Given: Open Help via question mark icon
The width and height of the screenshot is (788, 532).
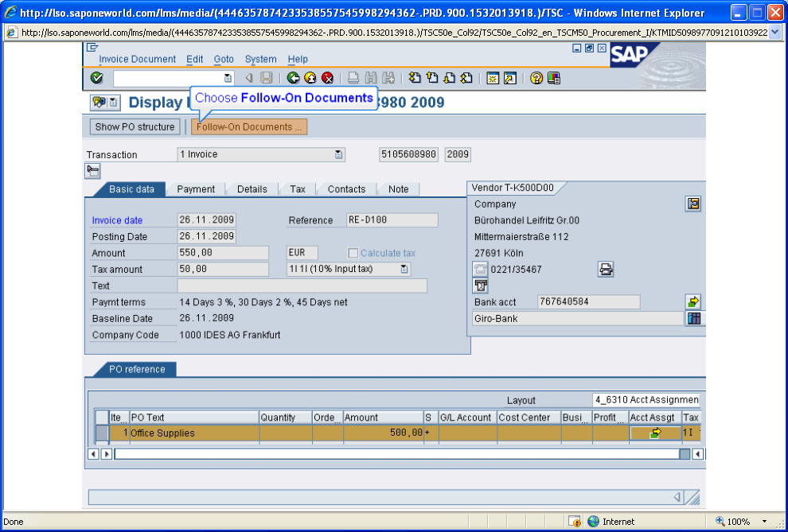Looking at the screenshot, I should [x=536, y=78].
